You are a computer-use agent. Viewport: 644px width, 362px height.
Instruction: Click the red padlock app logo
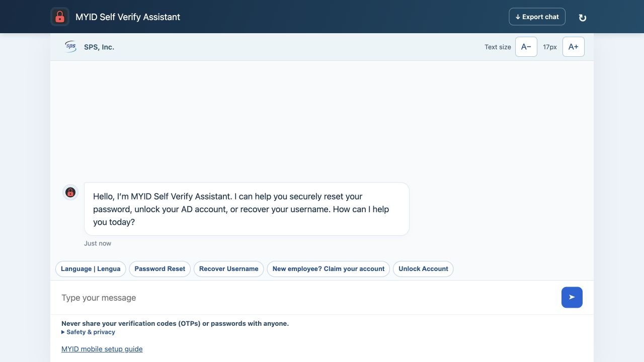60,17
